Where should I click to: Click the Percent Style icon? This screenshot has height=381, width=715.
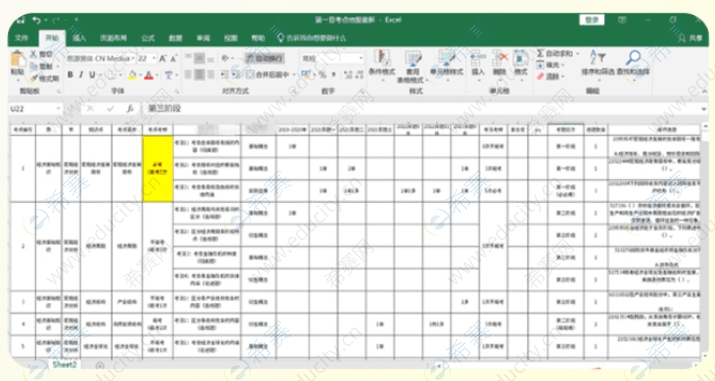[x=322, y=75]
